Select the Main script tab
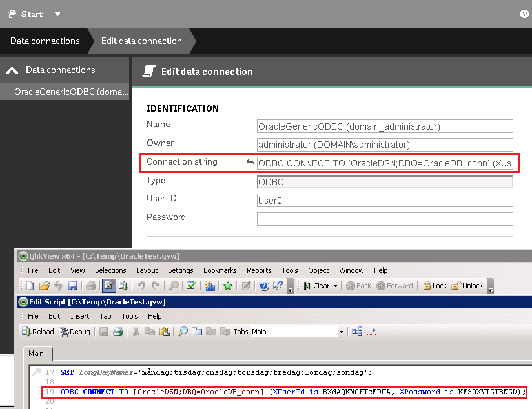Viewport: 532px width, 409px height. (x=36, y=354)
